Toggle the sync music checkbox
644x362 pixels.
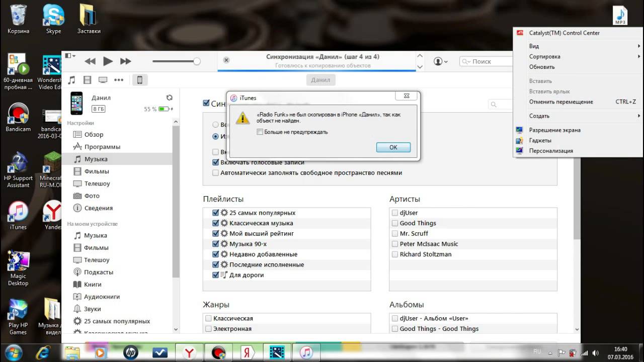click(x=206, y=103)
